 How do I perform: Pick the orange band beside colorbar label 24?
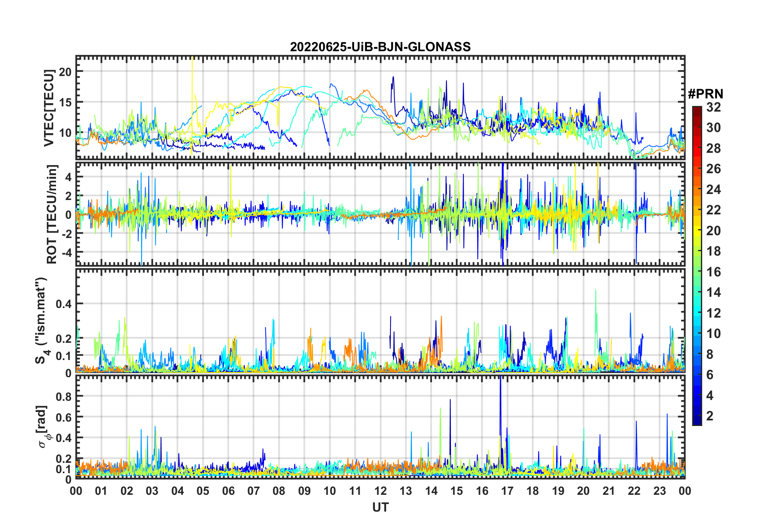click(697, 190)
